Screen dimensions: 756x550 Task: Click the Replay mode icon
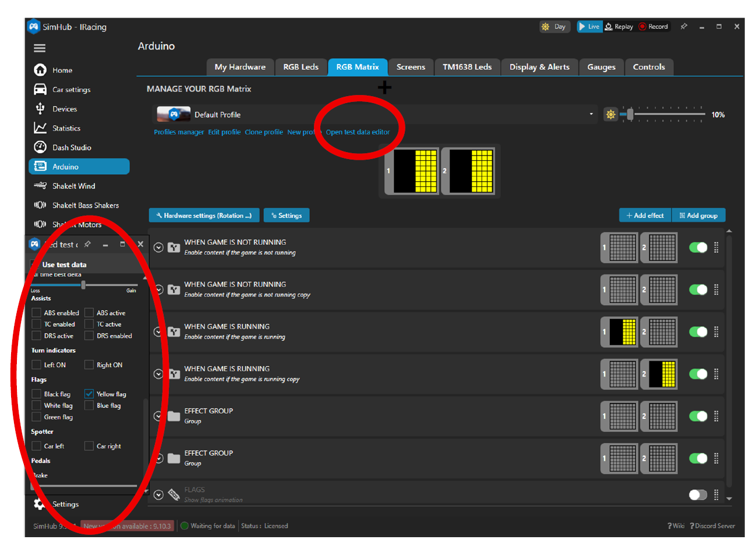(x=609, y=27)
